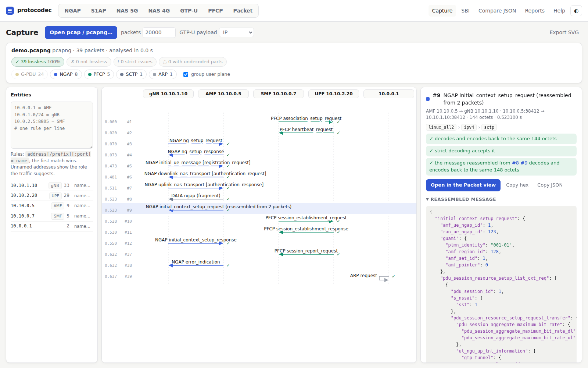
Task: Click the #8 packet link
Action: [x=515, y=163]
